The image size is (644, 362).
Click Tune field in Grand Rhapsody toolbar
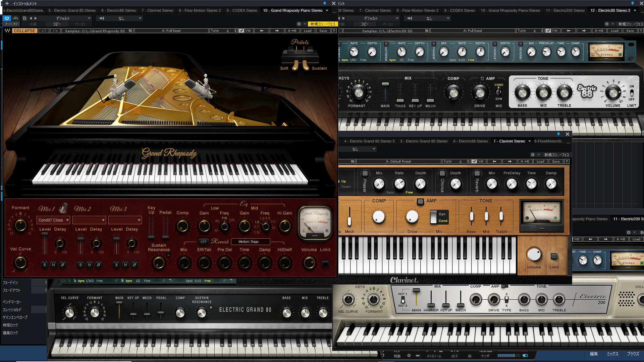coord(223,31)
